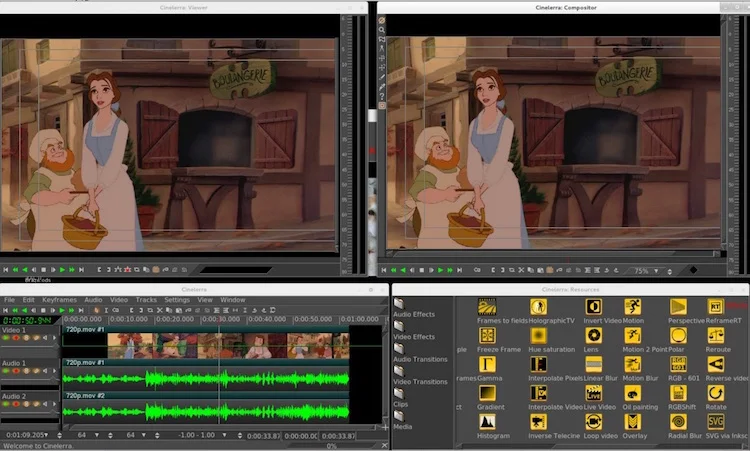Click stepper next to -1.00 - 1.00 range
This screenshot has width=750, height=451.
click(240, 435)
